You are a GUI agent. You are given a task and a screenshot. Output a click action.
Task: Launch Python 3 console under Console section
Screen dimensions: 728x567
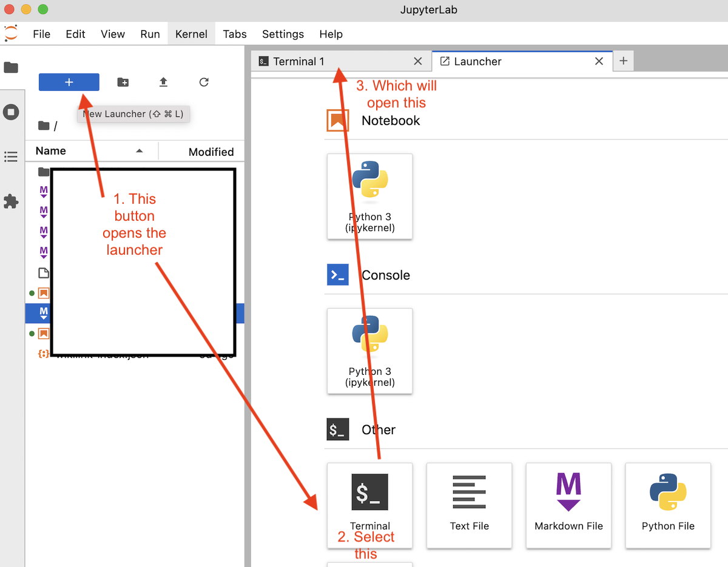pos(370,351)
